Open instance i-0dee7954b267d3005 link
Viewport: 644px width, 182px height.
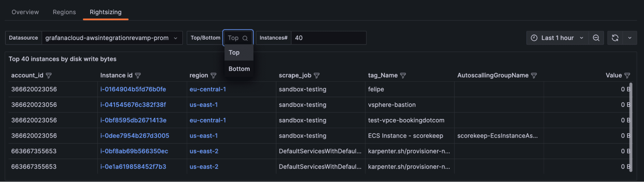135,136
